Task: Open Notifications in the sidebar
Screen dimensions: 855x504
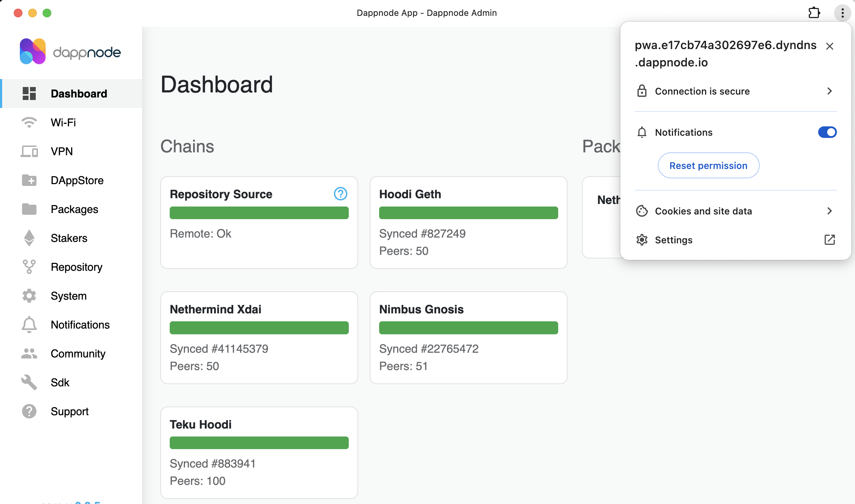Action: click(80, 325)
